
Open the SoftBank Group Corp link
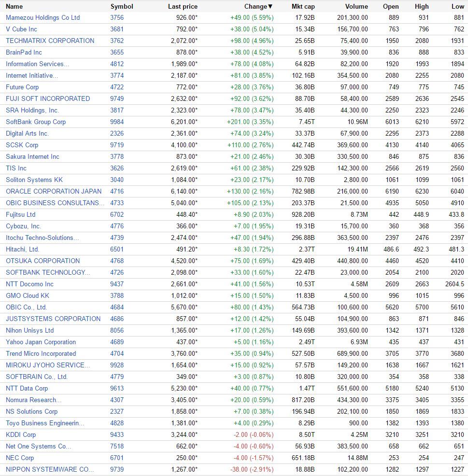pyautogui.click(x=36, y=122)
